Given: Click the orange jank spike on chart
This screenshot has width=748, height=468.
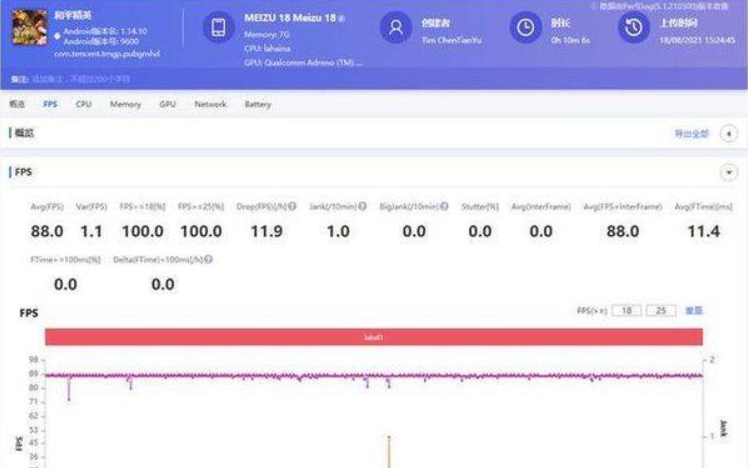Looking at the screenshot, I should 389,452.
